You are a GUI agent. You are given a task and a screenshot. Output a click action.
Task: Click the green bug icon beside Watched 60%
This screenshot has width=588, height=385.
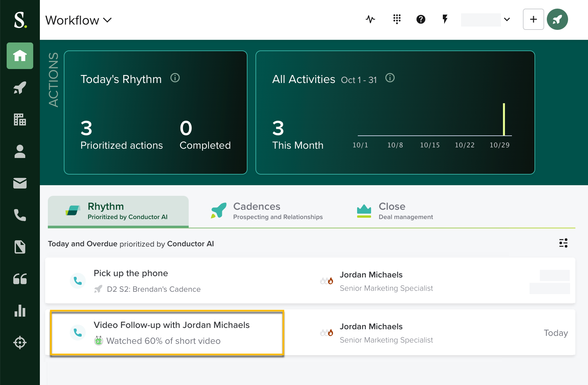click(x=99, y=341)
